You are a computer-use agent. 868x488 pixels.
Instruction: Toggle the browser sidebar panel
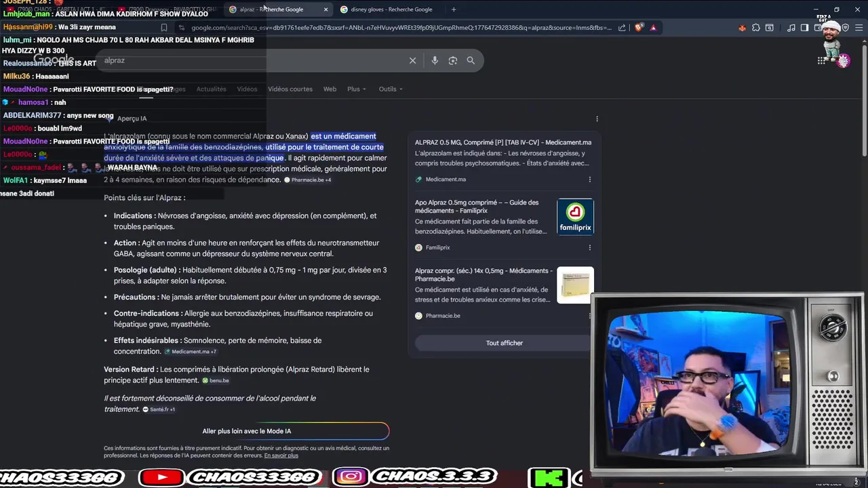(x=804, y=28)
